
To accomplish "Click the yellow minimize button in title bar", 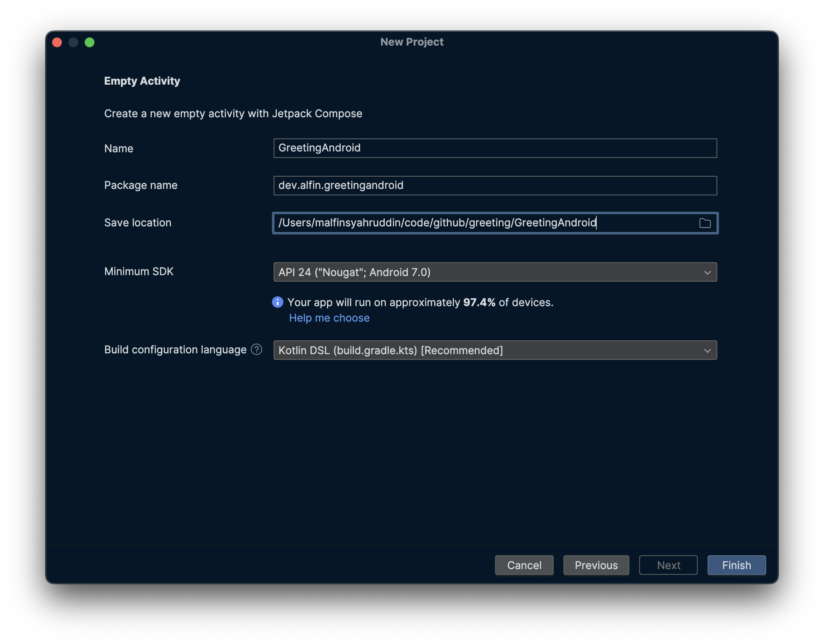I will [74, 42].
